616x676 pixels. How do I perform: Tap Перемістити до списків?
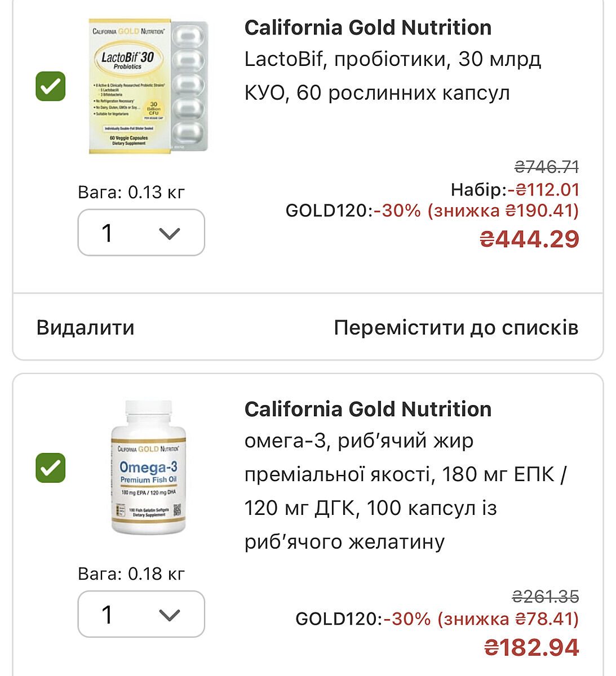point(456,327)
